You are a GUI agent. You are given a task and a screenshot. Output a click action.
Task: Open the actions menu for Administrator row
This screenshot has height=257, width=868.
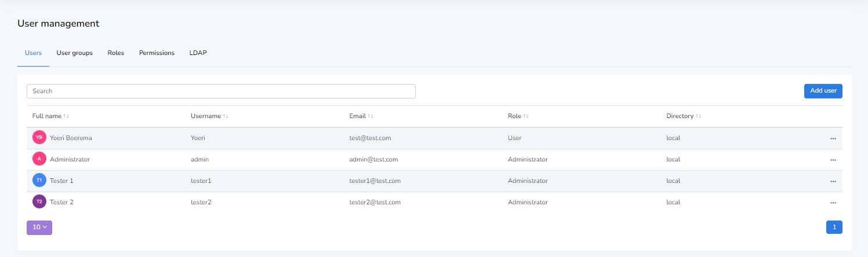[x=833, y=160]
